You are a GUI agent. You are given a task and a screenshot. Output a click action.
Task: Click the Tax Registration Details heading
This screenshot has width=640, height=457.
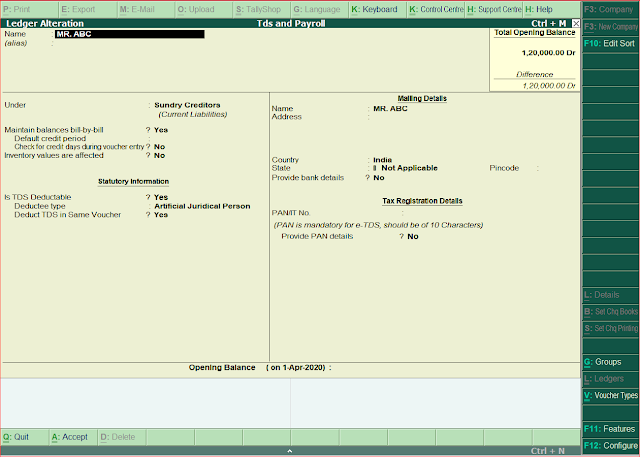coord(422,201)
